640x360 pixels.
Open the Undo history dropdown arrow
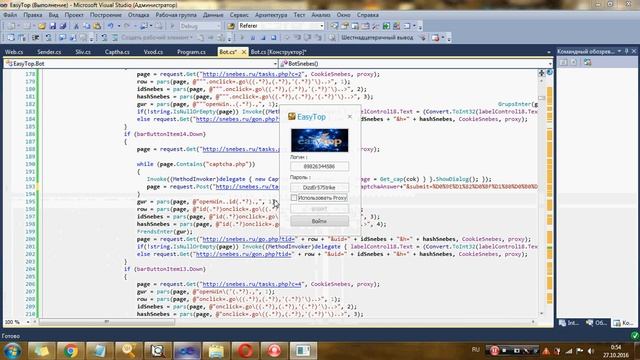119,26
